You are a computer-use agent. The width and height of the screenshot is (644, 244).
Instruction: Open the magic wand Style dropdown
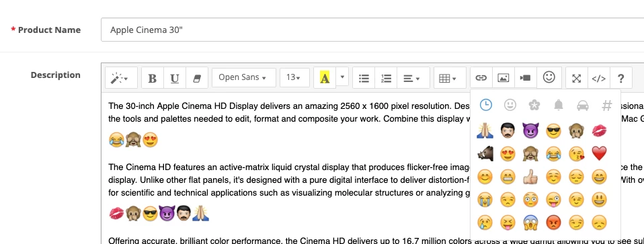121,78
